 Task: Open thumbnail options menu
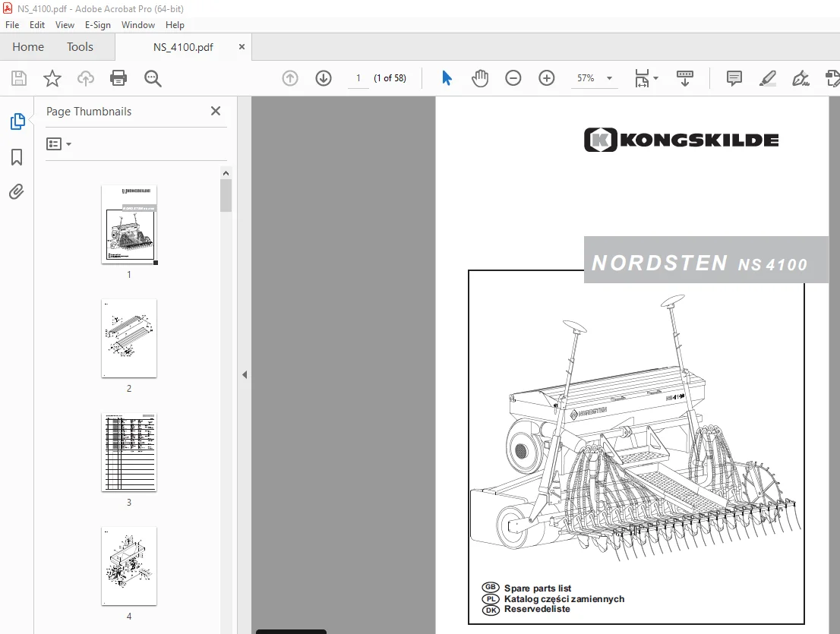coord(59,144)
